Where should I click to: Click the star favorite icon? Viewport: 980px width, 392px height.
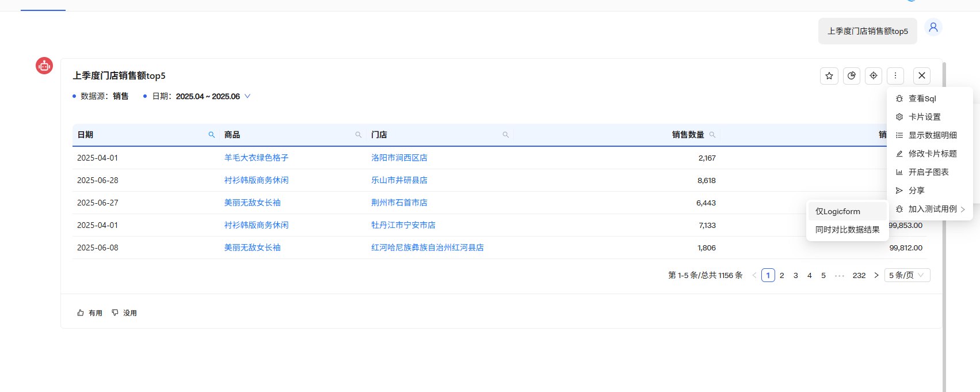829,76
